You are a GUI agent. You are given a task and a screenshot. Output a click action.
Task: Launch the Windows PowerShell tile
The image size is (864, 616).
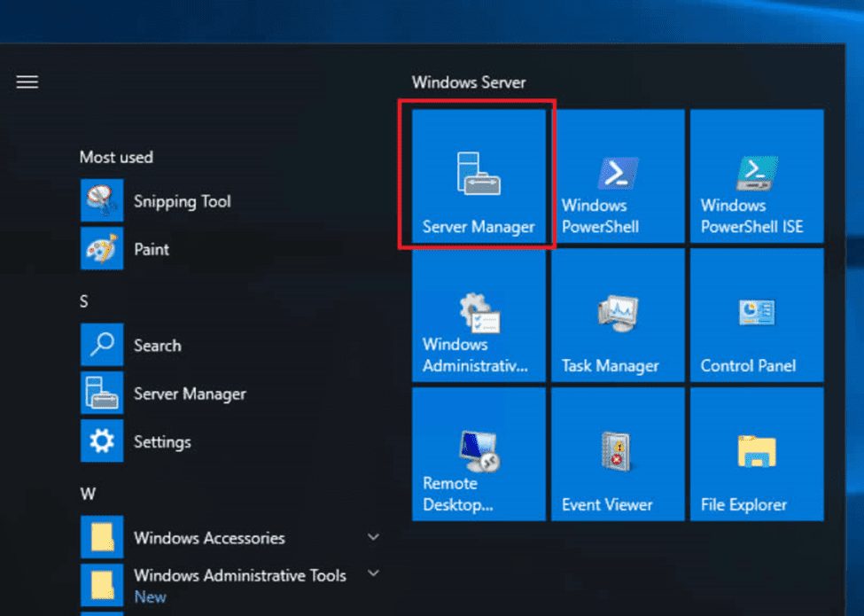coord(618,175)
